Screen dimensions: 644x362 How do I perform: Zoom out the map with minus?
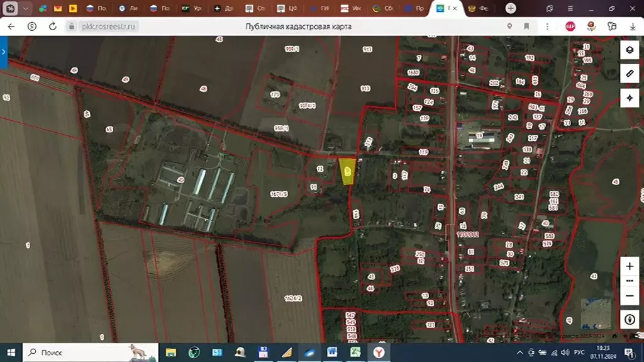point(629,296)
